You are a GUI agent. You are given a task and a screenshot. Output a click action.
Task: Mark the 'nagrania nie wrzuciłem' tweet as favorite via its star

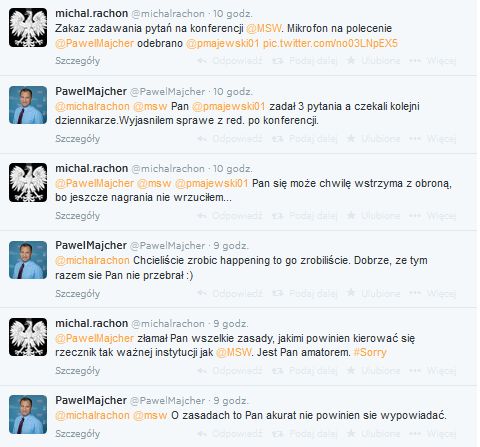tap(351, 215)
